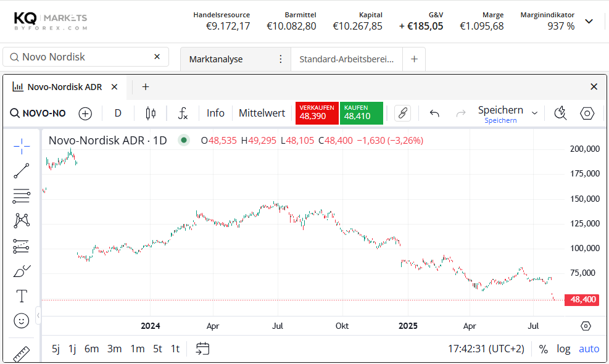Screen dimensions: 609x364
Task: Open symbol search NOVO-NO
Action: pos(38,114)
